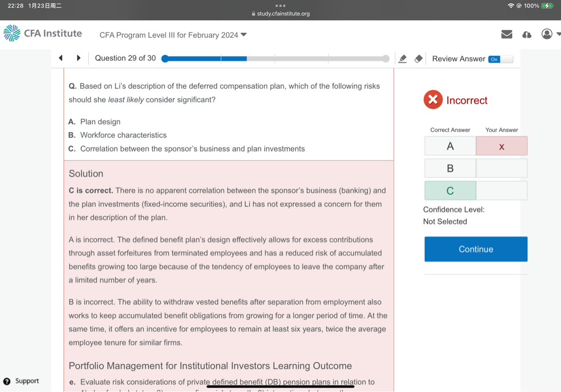
Task: Go to previous question arrow
Action: tap(61, 58)
